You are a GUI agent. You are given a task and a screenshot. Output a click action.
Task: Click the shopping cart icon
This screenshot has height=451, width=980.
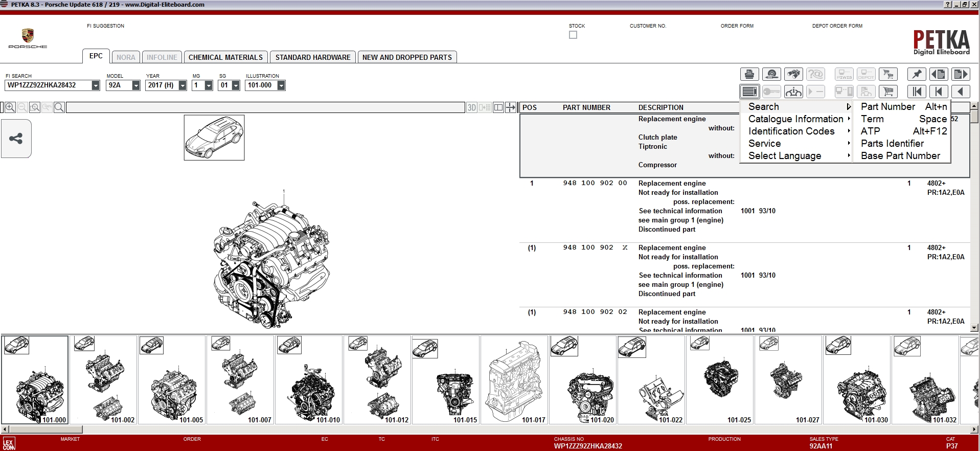pos(888,92)
